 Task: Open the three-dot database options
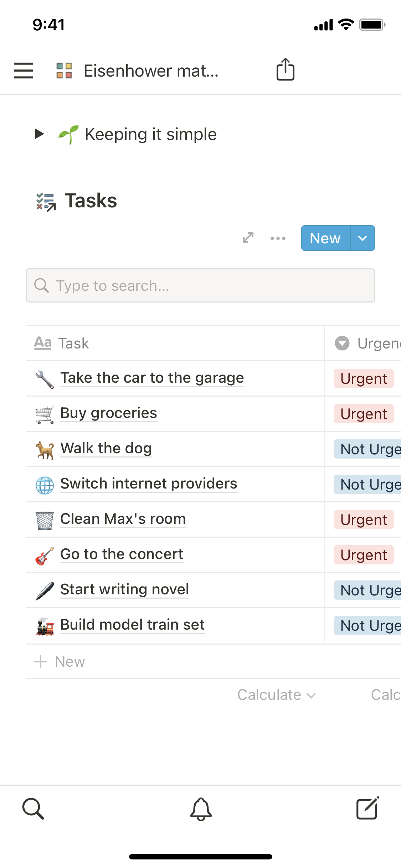pos(278,238)
